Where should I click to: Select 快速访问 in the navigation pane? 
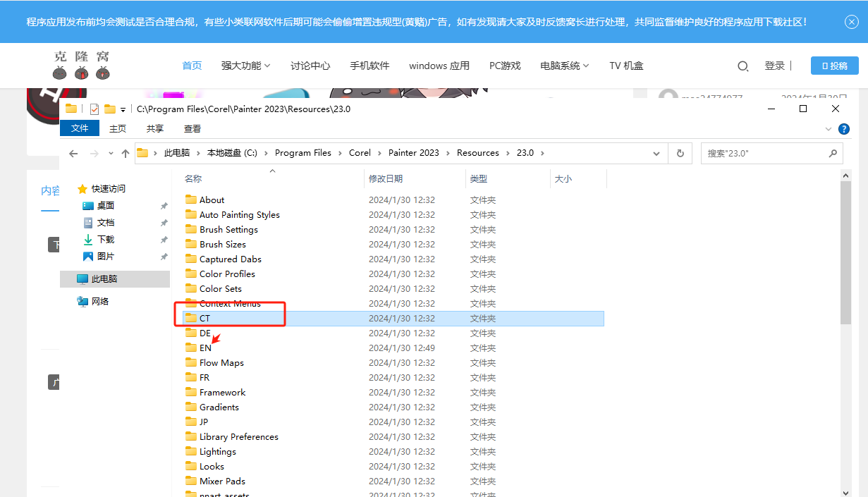(x=108, y=189)
